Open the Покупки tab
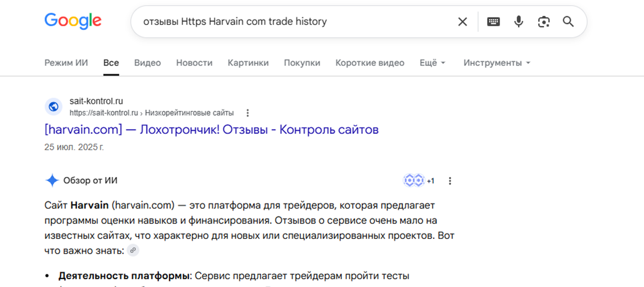The image size is (644, 287). [x=302, y=63]
